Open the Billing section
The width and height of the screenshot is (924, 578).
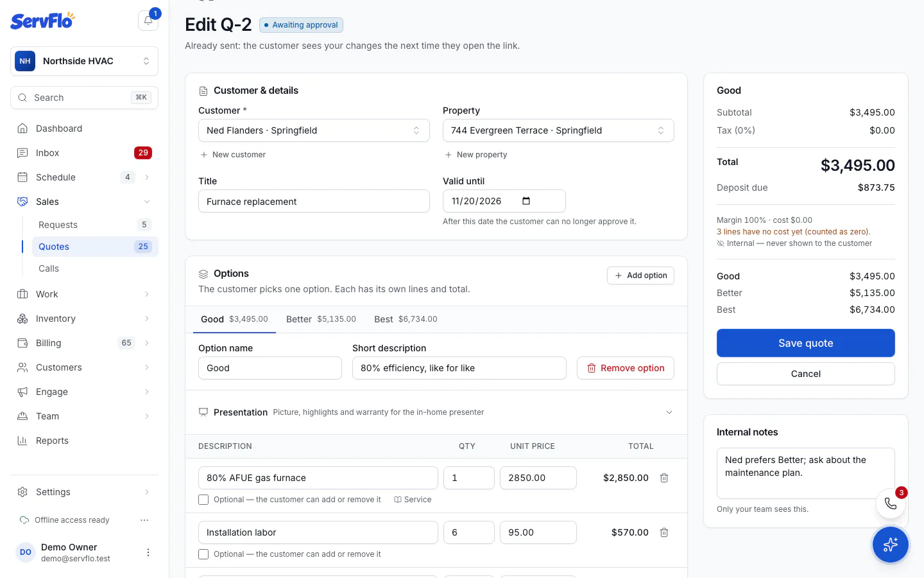(x=84, y=343)
